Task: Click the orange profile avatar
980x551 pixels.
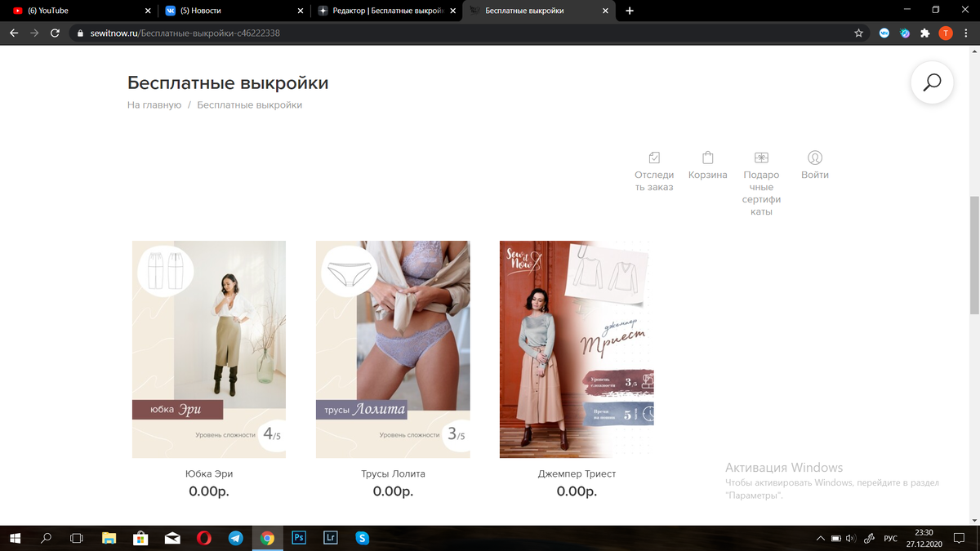Action: [x=945, y=33]
